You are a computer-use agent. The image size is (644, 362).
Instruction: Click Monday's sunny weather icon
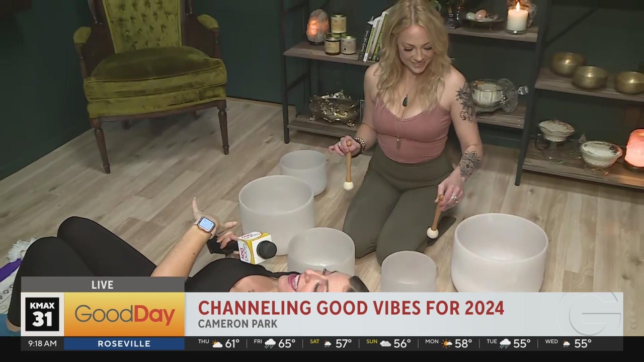click(x=447, y=344)
